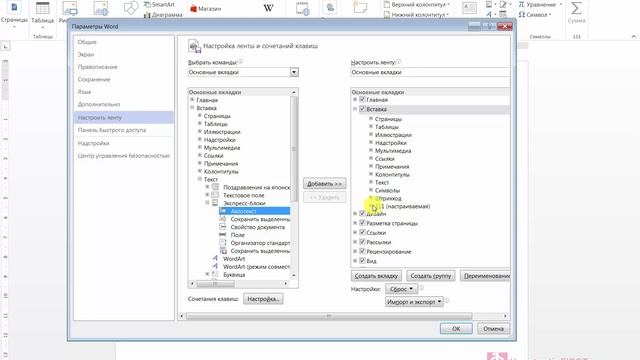Click the Настройка... keyboard shortcuts button

click(x=263, y=299)
